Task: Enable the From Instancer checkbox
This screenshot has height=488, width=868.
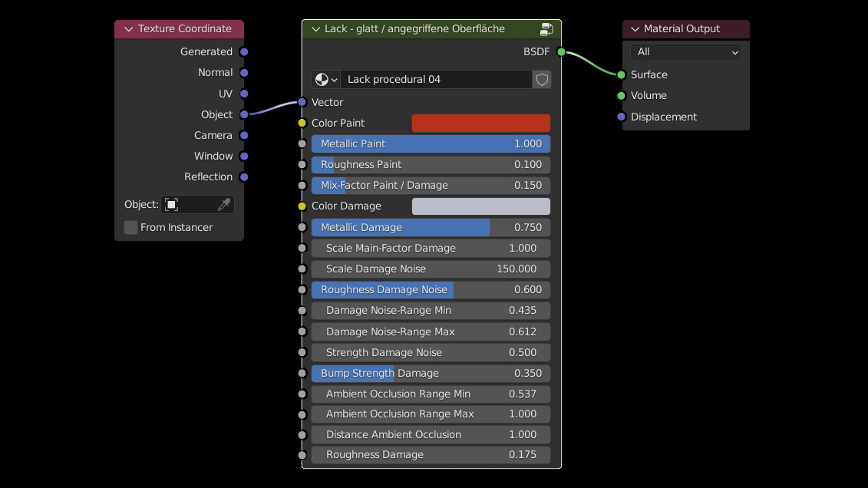Action: [131, 227]
